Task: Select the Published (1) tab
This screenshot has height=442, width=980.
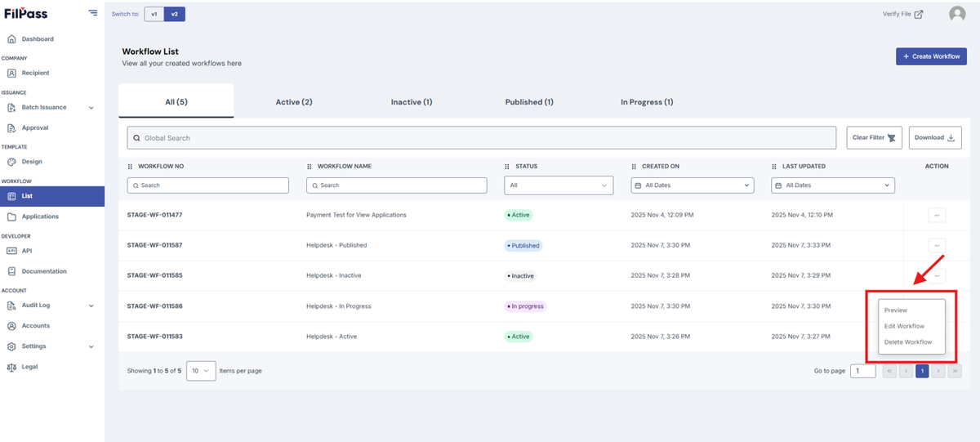Action: pyautogui.click(x=529, y=102)
